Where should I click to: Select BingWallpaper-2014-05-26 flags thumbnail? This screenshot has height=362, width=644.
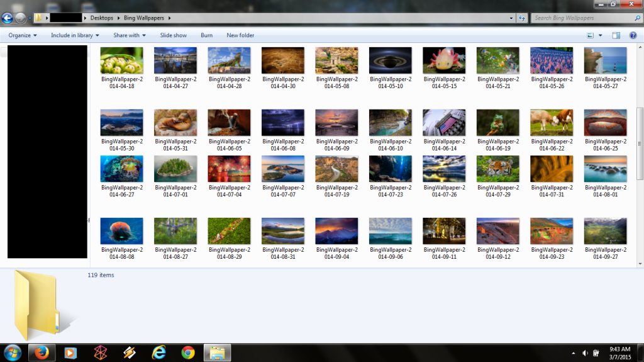point(552,60)
